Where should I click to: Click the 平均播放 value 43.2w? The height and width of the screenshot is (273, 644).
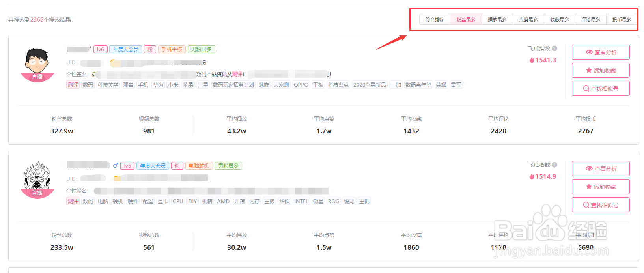(237, 131)
